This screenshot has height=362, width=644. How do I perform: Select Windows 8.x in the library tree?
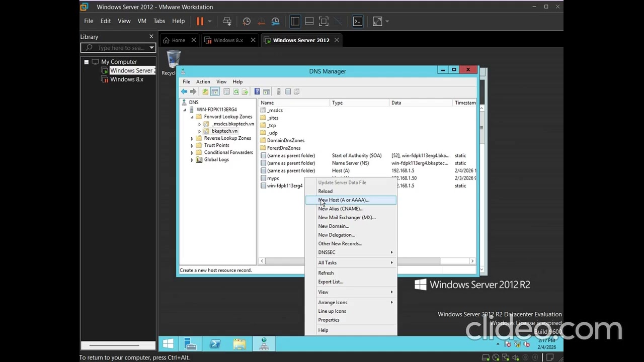127,79
